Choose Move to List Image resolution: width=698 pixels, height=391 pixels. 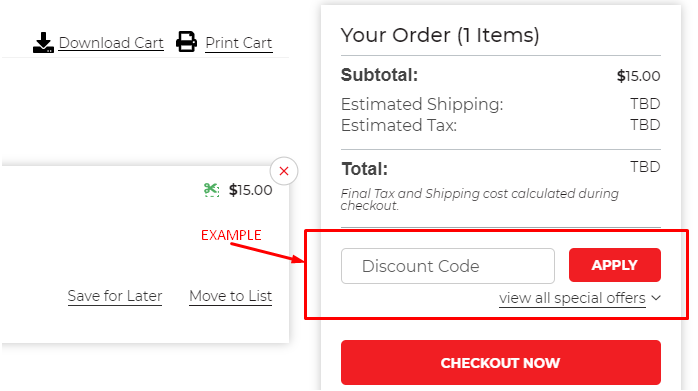[x=231, y=296]
